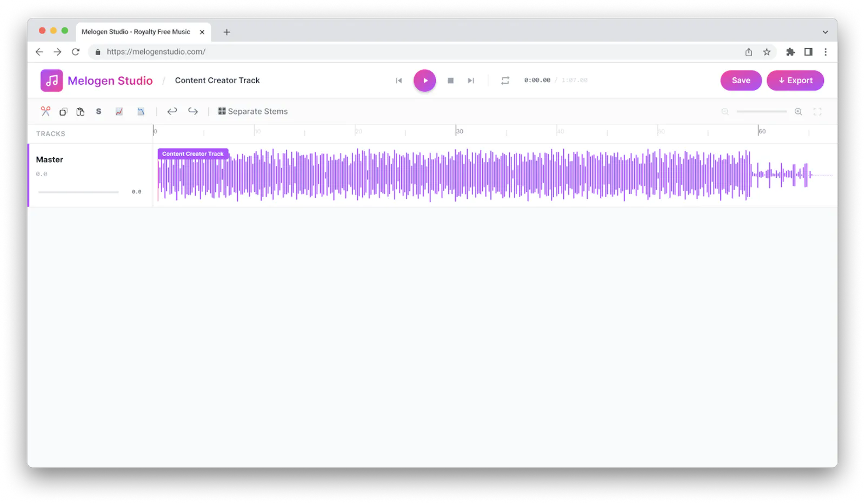Click the 60 second timeline marker
The width and height of the screenshot is (865, 504).
(761, 131)
